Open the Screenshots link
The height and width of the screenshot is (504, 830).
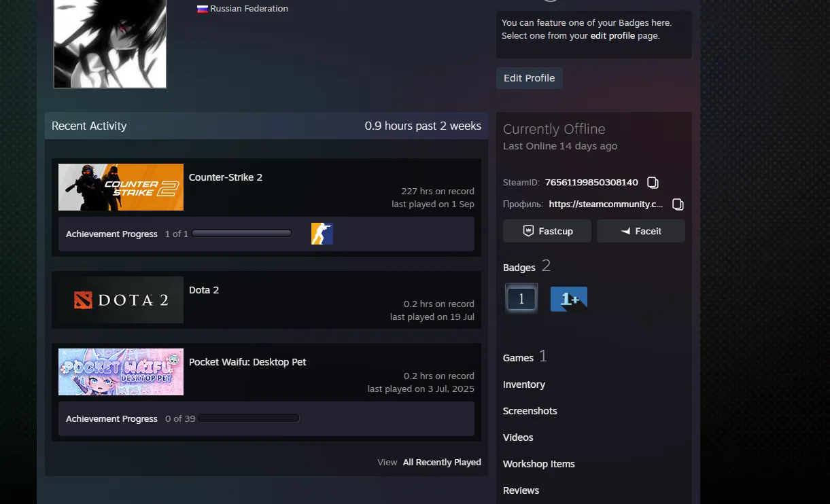point(530,411)
